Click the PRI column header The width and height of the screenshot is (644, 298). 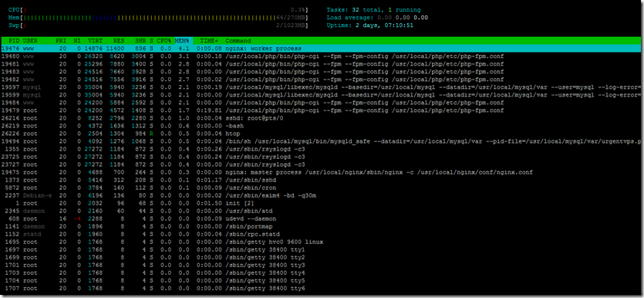point(61,41)
